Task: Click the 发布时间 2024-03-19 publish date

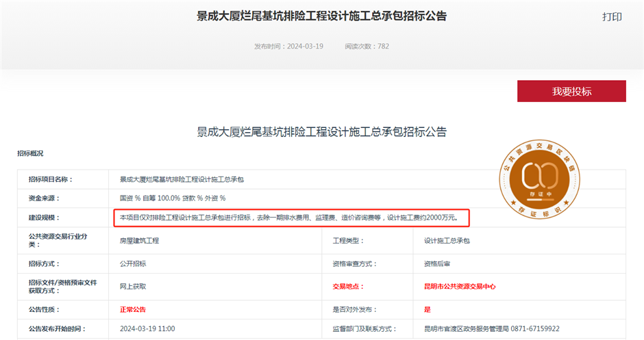Action: tap(288, 47)
